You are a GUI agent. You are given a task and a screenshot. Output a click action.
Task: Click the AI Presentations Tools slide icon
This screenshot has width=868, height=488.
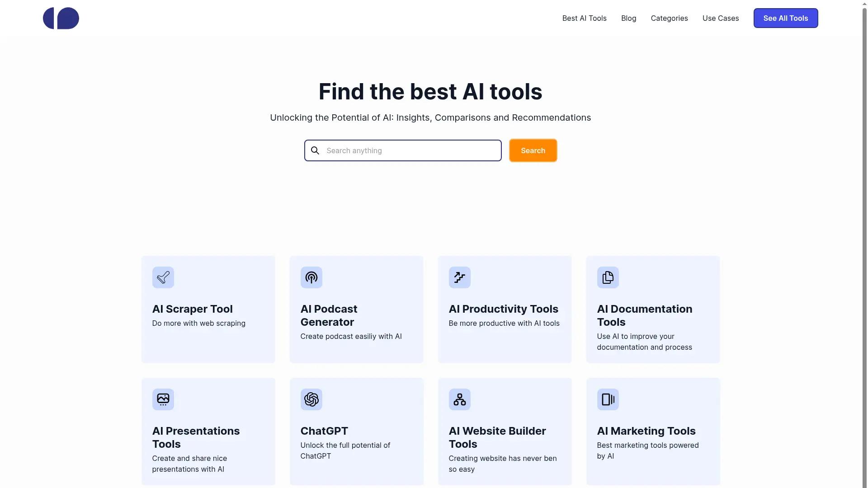[x=163, y=399]
